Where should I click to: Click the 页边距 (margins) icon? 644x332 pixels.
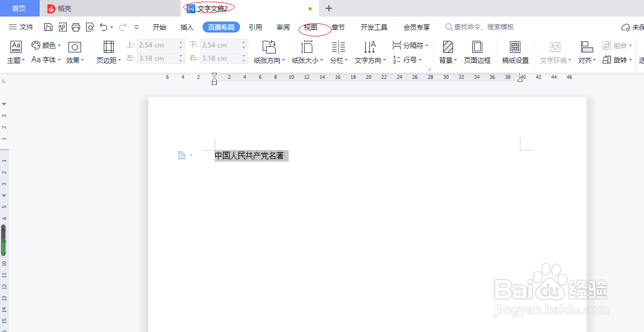[x=108, y=52]
